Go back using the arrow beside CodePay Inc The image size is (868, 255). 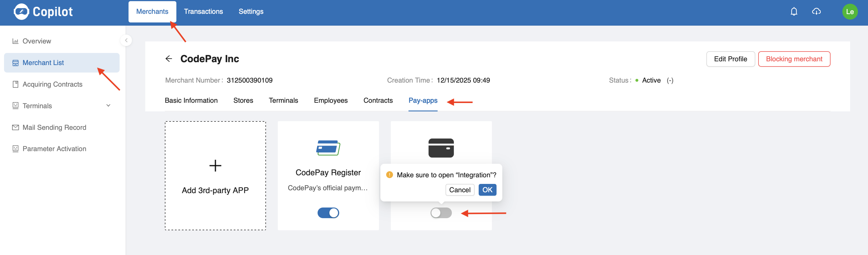click(169, 59)
